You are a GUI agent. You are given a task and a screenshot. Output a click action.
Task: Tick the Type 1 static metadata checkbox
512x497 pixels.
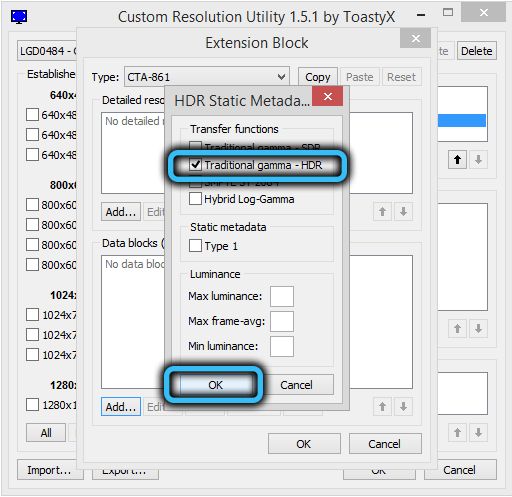coord(195,246)
